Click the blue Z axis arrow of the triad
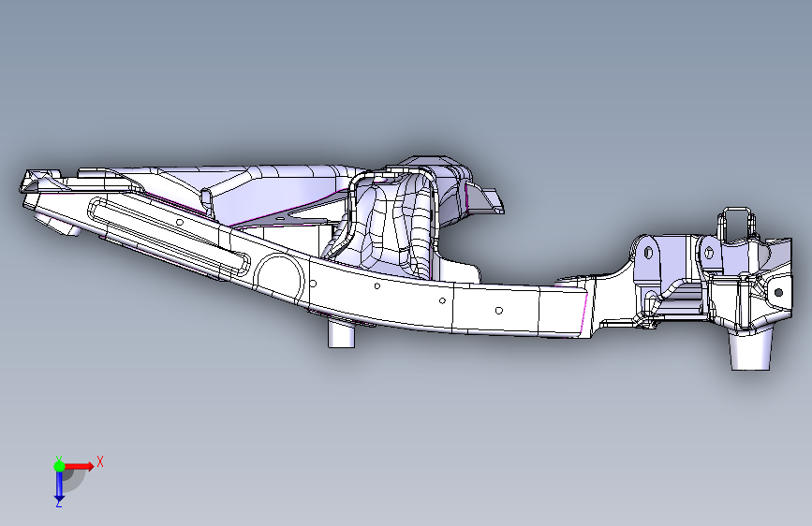Image resolution: width=812 pixels, height=526 pixels. 59,487
